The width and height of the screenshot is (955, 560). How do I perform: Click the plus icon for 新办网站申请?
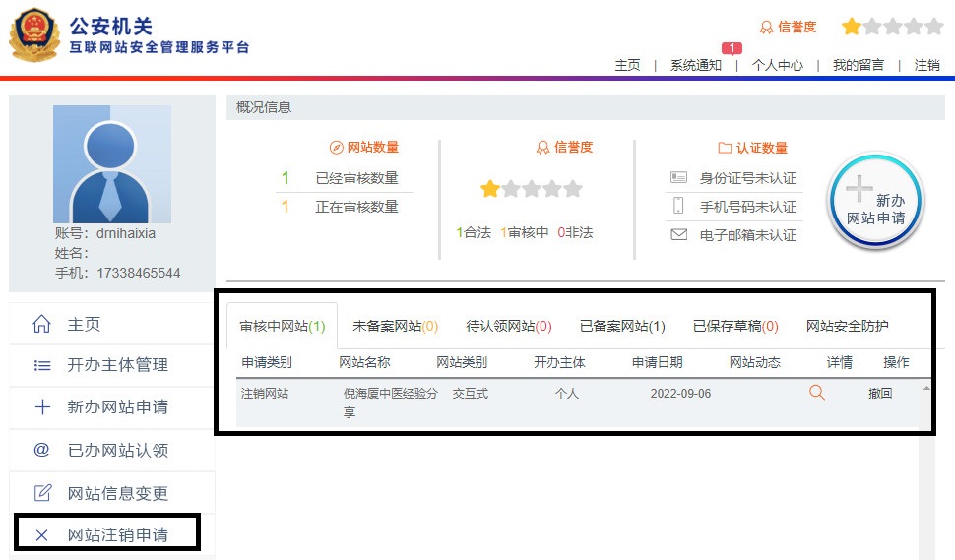coord(42,407)
